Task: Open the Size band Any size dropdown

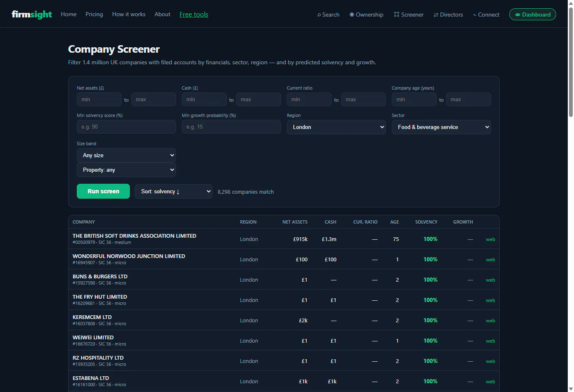Action: click(126, 155)
